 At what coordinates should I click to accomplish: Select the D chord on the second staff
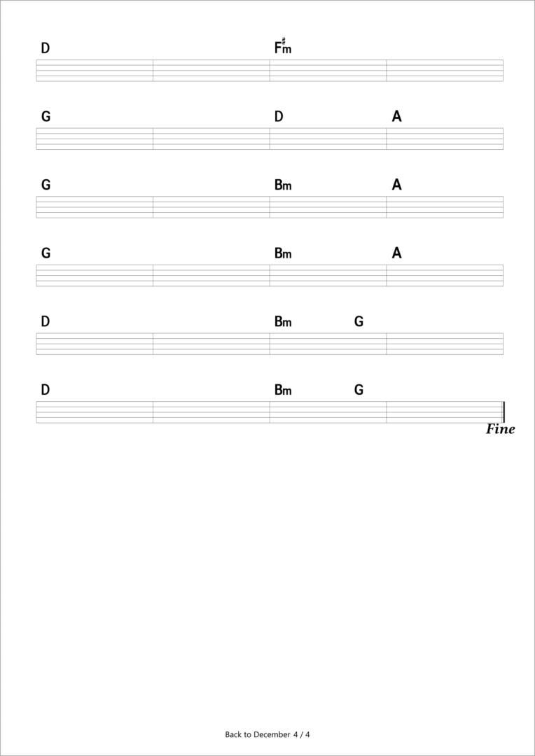(x=279, y=117)
